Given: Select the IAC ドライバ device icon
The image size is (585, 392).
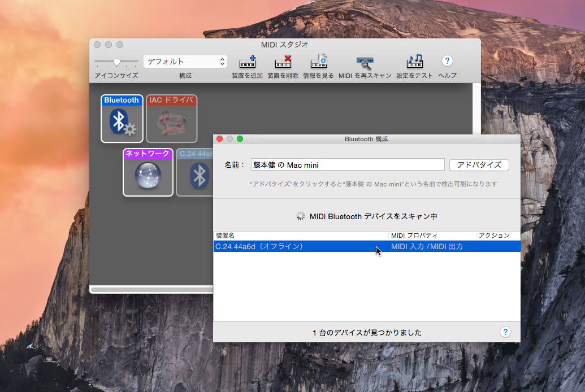Looking at the screenshot, I should click(172, 119).
